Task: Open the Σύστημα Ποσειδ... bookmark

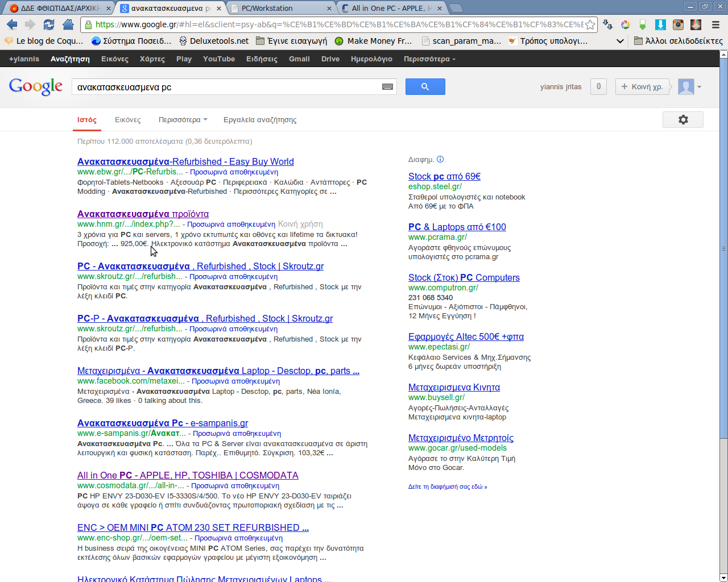Action: click(131, 41)
